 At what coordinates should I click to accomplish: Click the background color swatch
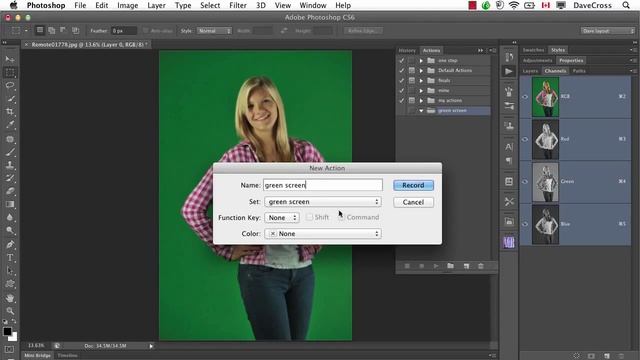click(14, 338)
